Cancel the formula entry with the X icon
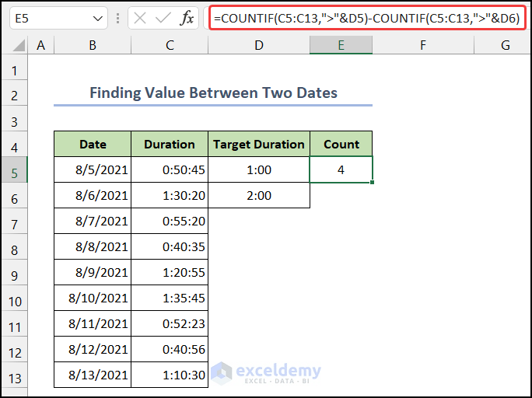Image resolution: width=532 pixels, height=398 pixels. [x=140, y=18]
